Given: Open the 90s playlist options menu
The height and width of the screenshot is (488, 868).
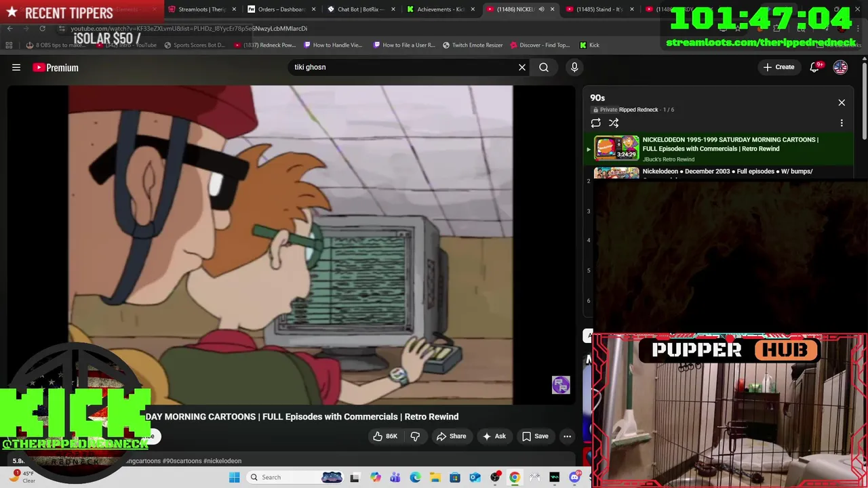Looking at the screenshot, I should click(x=842, y=123).
